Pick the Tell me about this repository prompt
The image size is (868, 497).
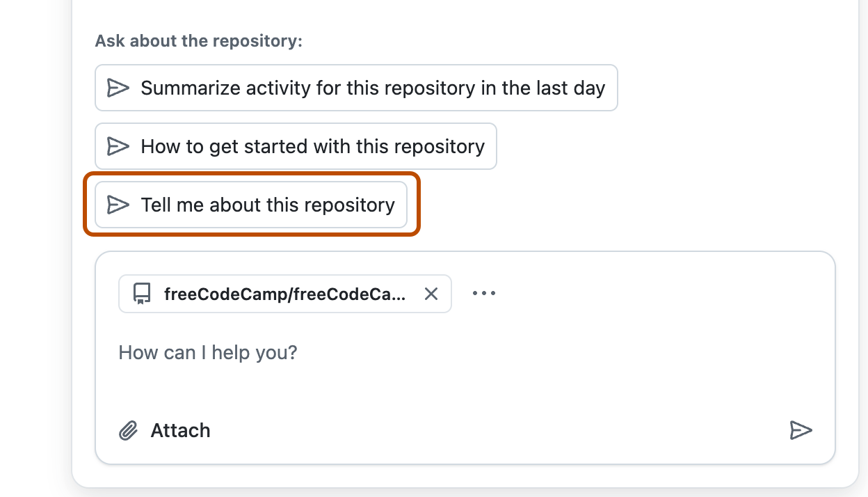tap(267, 205)
